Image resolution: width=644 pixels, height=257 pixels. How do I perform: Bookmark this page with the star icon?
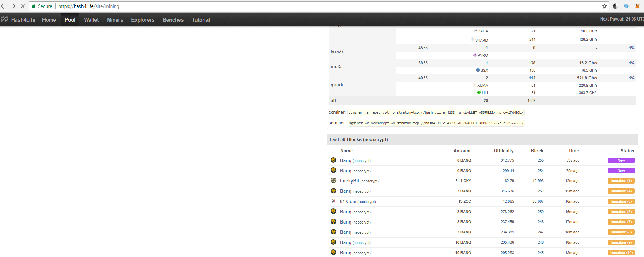(x=605, y=6)
